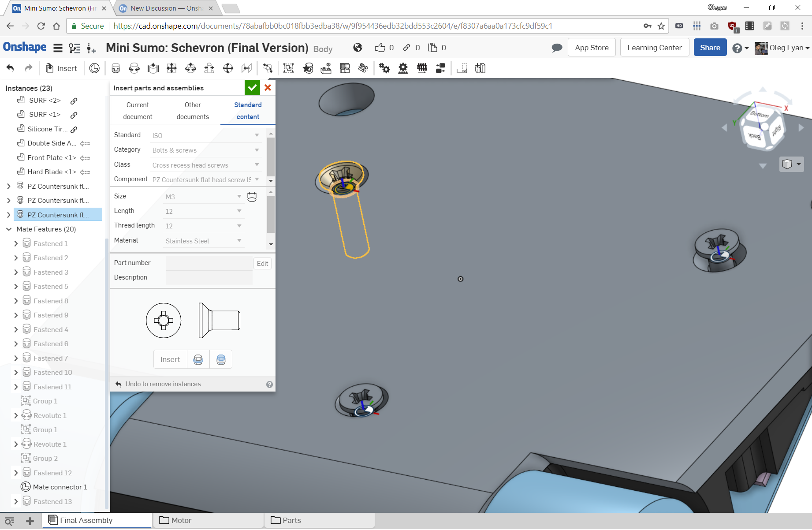Select the Mate connector tool icon

[x=94, y=68]
